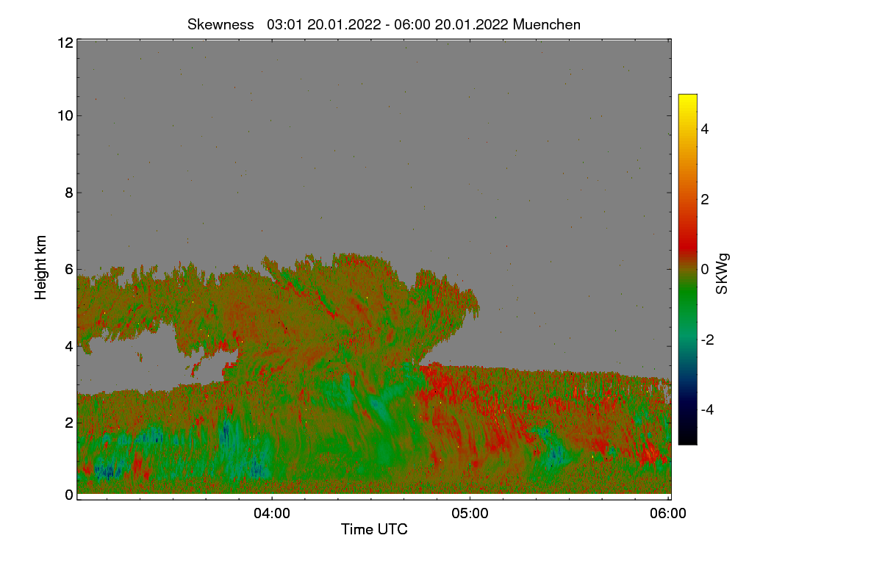The width and height of the screenshot is (882, 588).
Task: Click the 04:00 time tick label
Action: (x=272, y=514)
